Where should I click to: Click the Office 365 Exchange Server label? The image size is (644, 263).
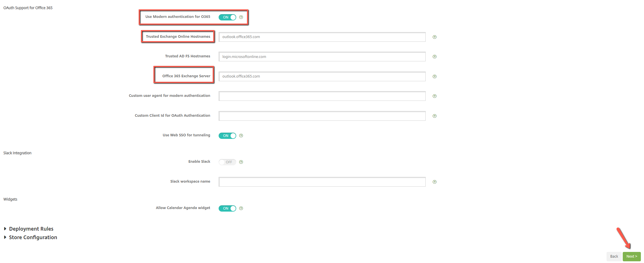point(186,76)
